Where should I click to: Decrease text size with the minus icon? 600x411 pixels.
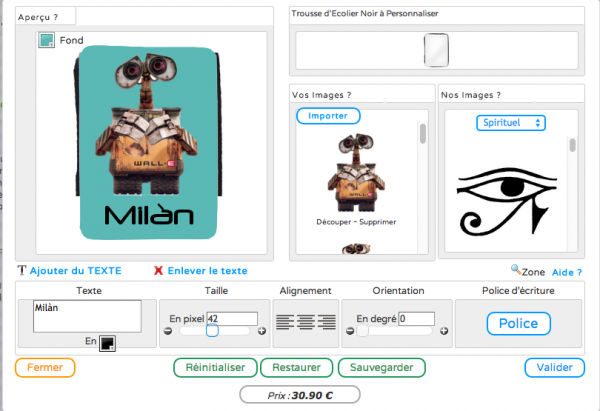tap(168, 331)
